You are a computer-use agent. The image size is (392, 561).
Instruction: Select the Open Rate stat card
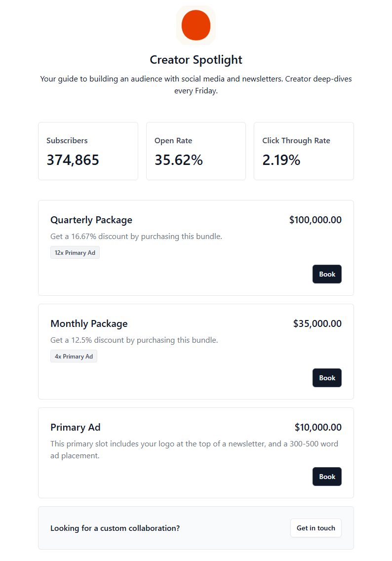pos(196,151)
